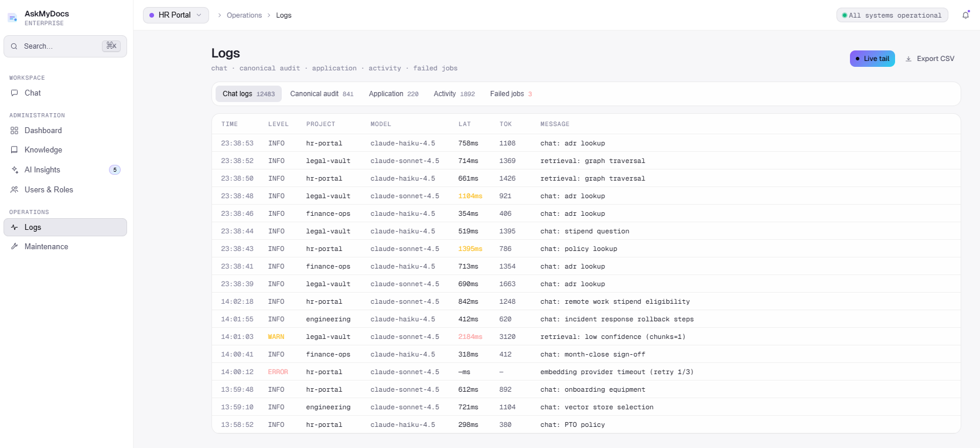Click the 23:38:46 finance-ops project cell
Viewport: 980px width, 448px height.
pos(329,213)
